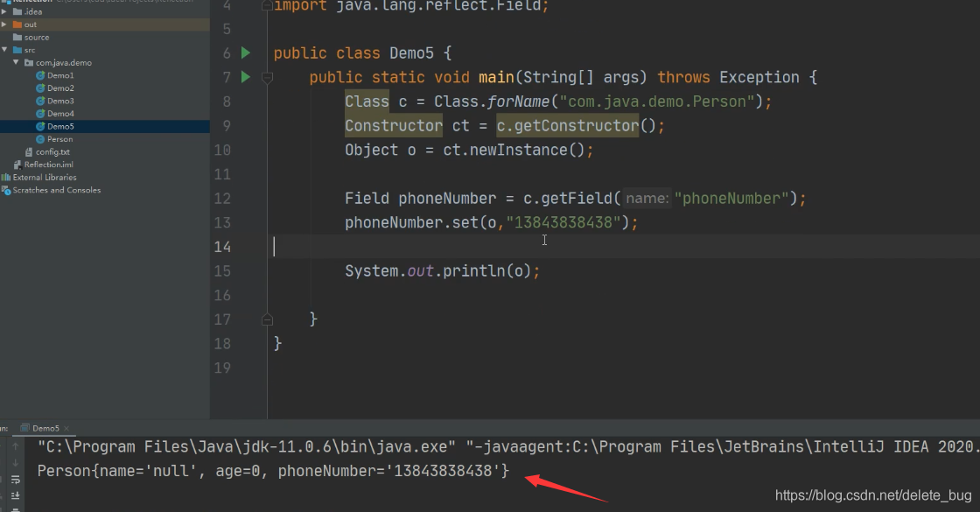
Task: Run the main method from gutter
Action: click(x=246, y=78)
